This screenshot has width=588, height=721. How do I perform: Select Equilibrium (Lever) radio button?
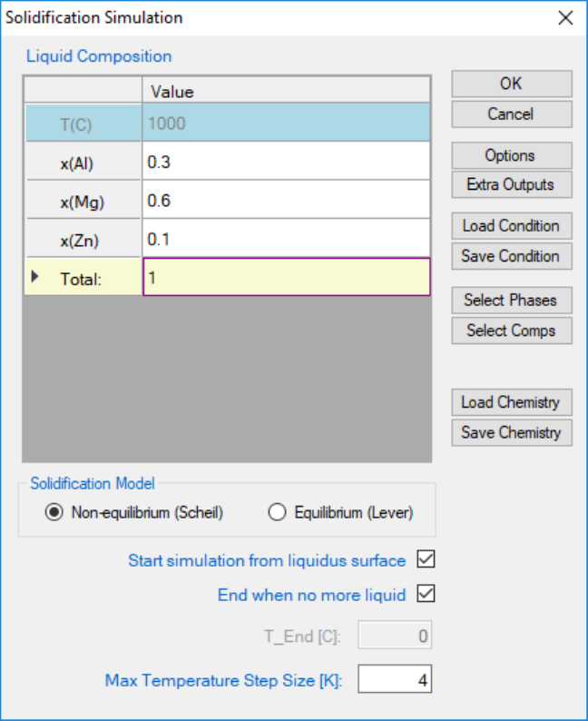coord(277,512)
